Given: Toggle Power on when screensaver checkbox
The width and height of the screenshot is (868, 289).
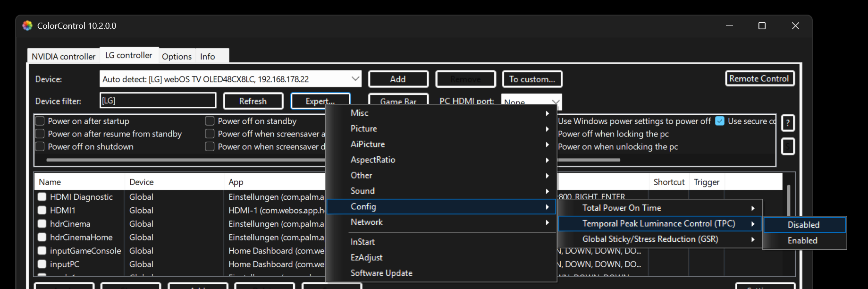Looking at the screenshot, I should [x=210, y=146].
